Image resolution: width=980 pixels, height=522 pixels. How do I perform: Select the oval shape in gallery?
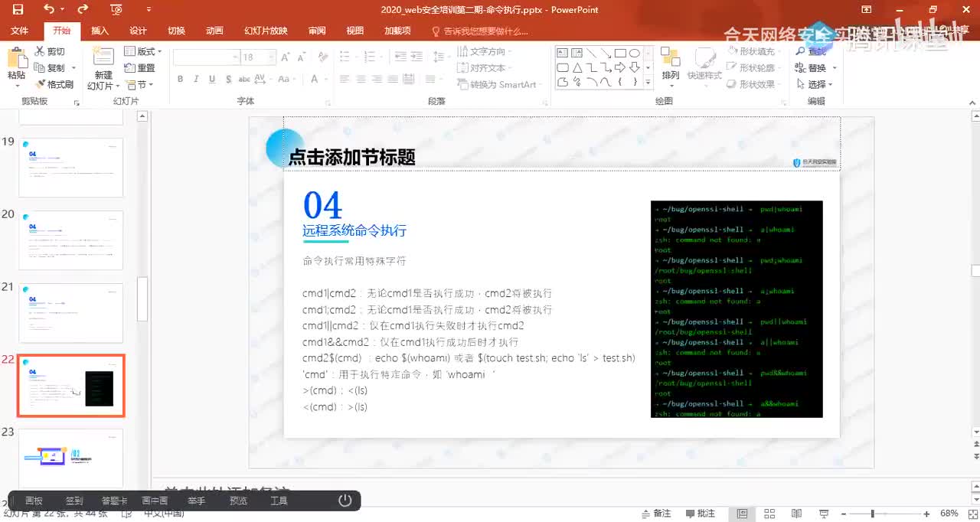pos(635,53)
